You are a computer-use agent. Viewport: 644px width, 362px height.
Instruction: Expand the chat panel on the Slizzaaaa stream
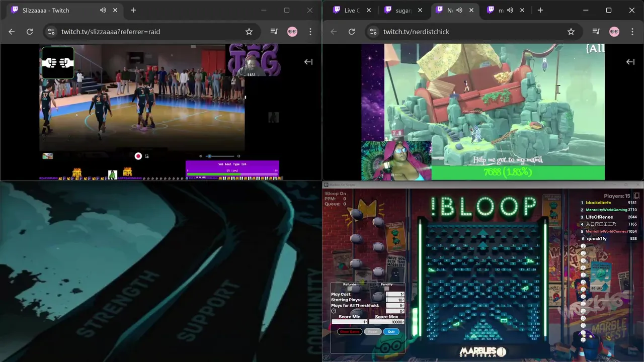(308, 62)
